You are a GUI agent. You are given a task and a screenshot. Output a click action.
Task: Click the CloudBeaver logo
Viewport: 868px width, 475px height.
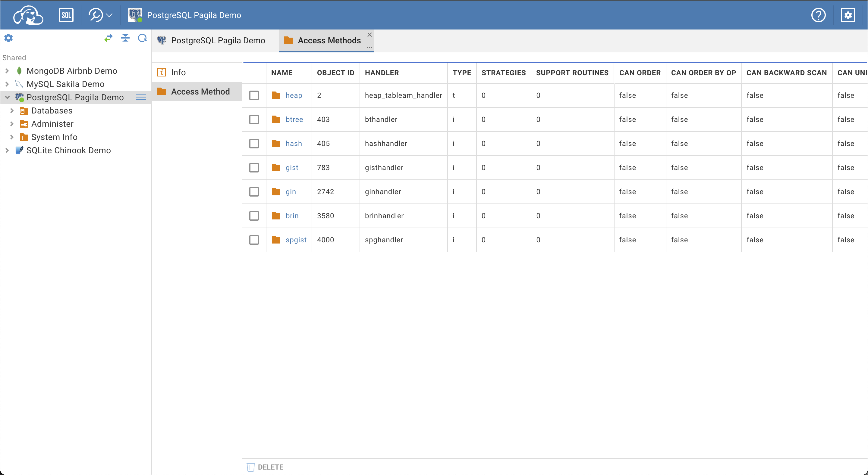coord(28,15)
